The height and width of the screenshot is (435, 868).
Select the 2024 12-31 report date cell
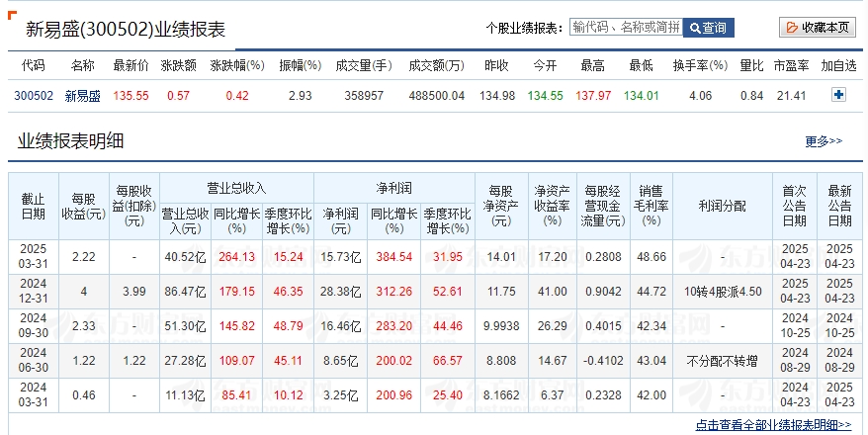tap(34, 291)
